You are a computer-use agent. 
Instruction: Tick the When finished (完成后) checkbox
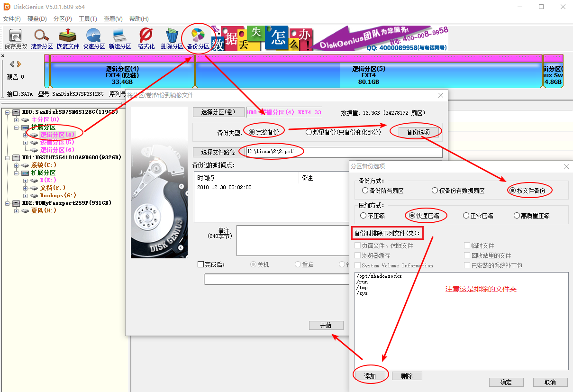(x=200, y=264)
